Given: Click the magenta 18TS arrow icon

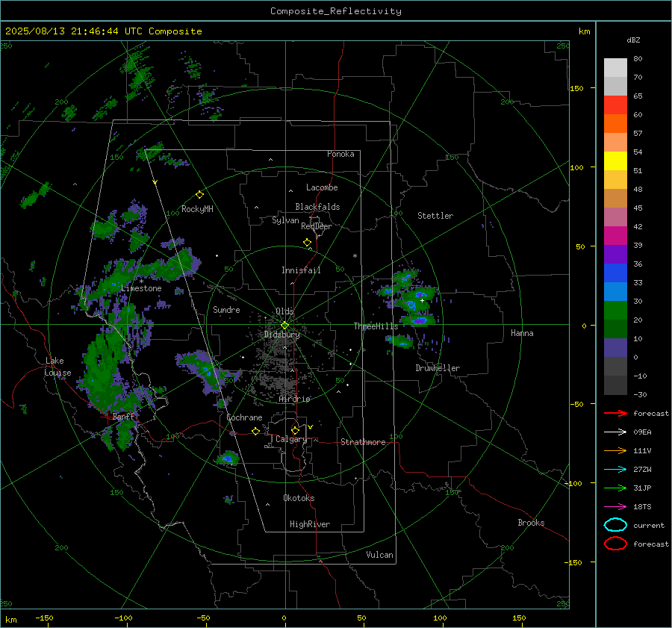Looking at the screenshot, I should (615, 507).
